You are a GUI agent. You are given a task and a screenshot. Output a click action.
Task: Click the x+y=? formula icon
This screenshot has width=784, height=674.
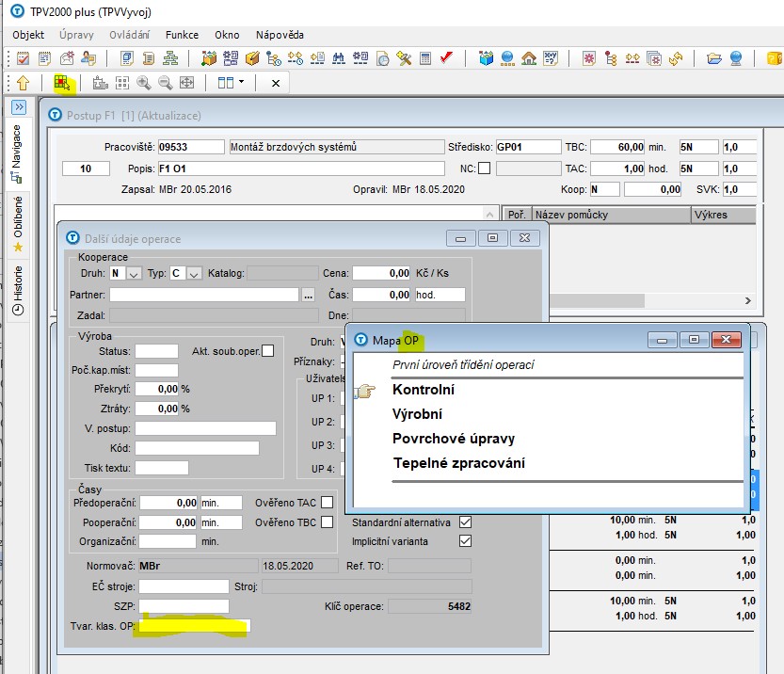[551, 58]
